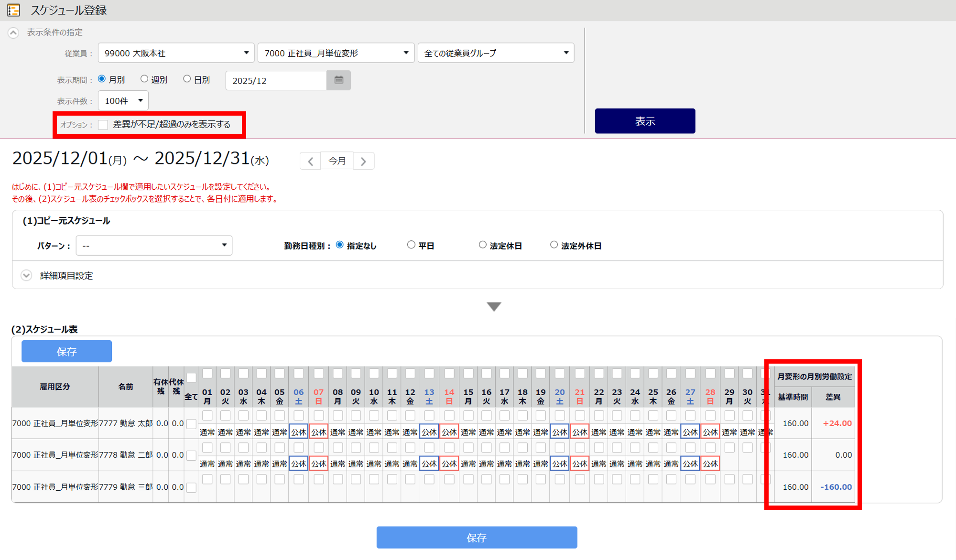The width and height of the screenshot is (956, 560).
Task: Check the column 01 月 header checkbox
Action: coord(207,373)
